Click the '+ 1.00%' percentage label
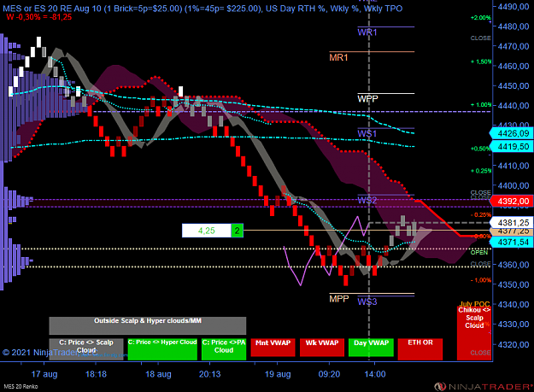 tap(481, 105)
